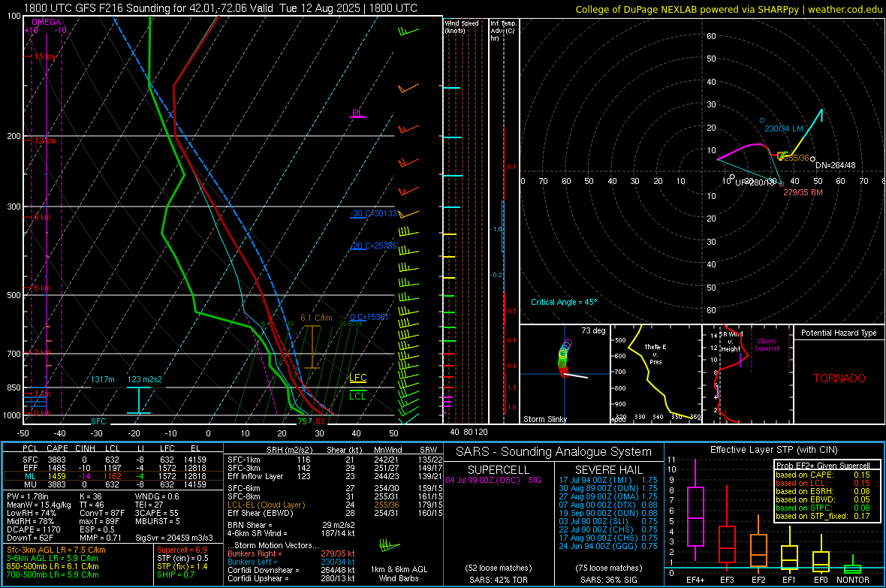Click the '279/35 RM' hodograph label
This screenshot has height=588, width=886.
pyautogui.click(x=803, y=192)
